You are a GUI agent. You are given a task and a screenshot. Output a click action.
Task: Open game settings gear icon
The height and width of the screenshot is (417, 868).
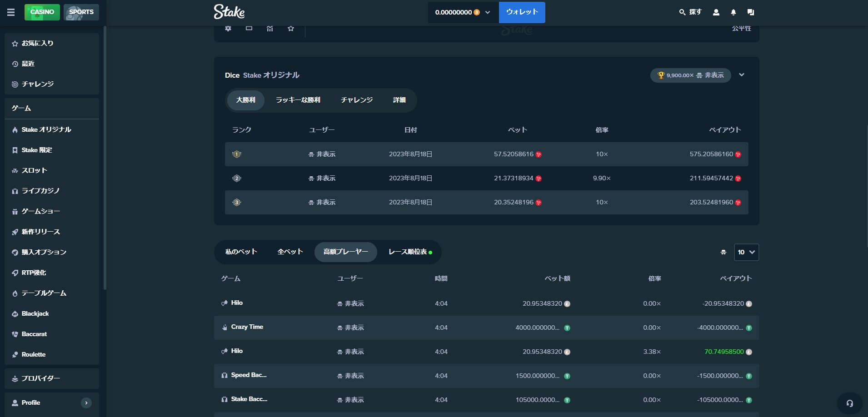click(228, 28)
